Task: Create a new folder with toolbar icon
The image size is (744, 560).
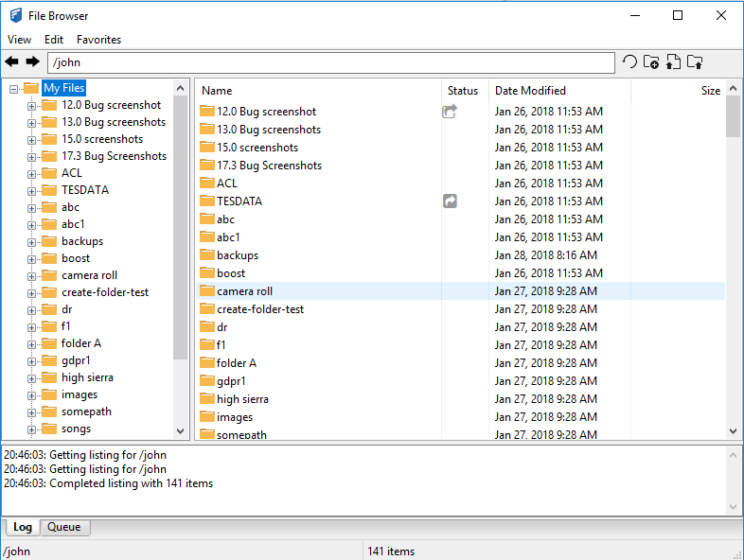Action: [x=651, y=62]
